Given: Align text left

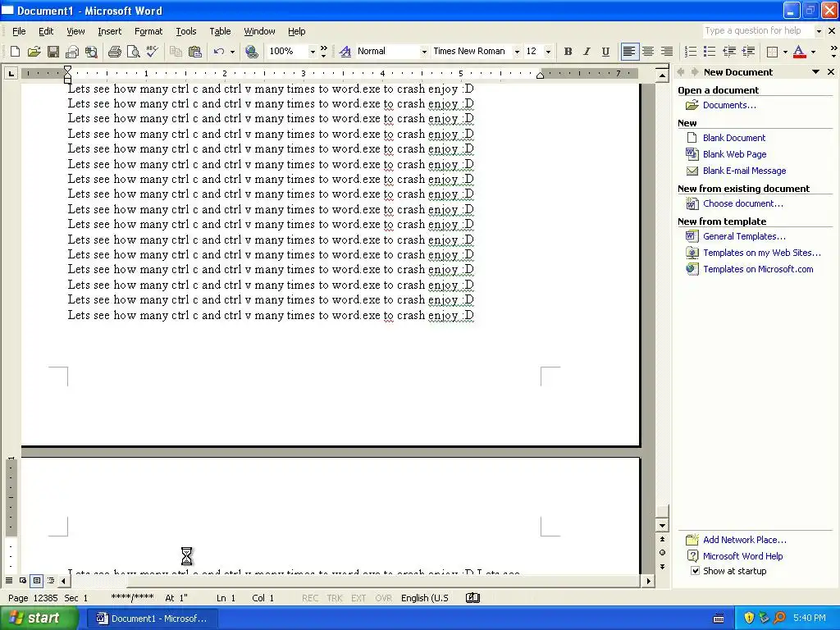Looking at the screenshot, I should pyautogui.click(x=629, y=52).
